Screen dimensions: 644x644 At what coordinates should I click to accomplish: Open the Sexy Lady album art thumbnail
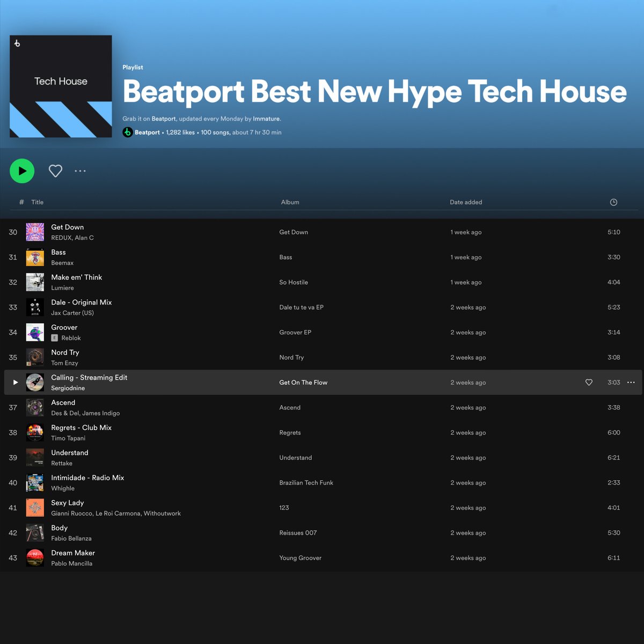(x=35, y=508)
